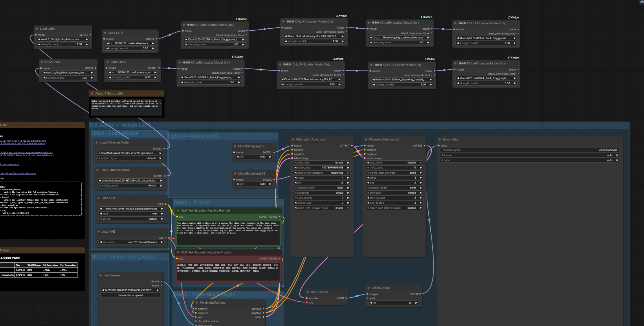Click choose file to upload button

point(130,295)
